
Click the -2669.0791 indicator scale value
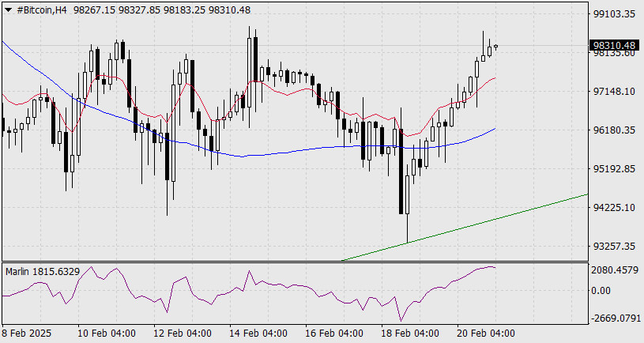[x=616, y=318]
